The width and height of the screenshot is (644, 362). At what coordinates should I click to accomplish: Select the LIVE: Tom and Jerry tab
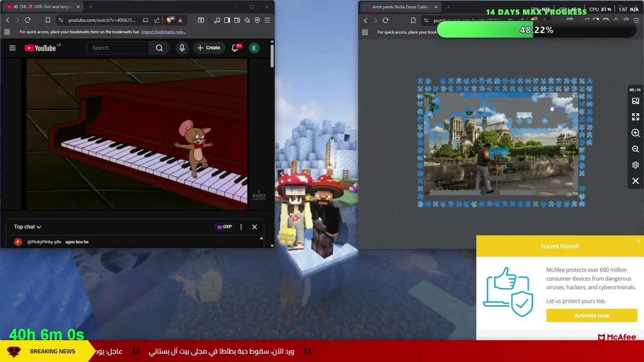[43, 7]
